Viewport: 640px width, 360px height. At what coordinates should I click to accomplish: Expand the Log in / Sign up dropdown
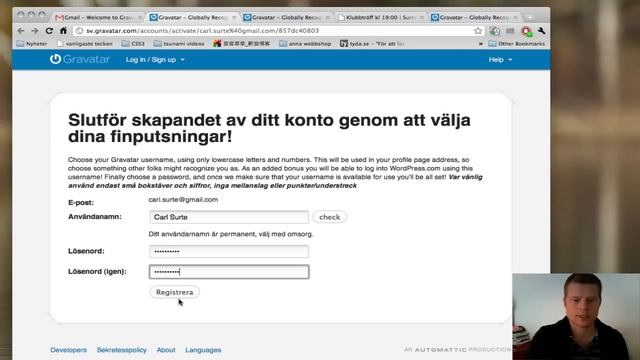[x=155, y=60]
